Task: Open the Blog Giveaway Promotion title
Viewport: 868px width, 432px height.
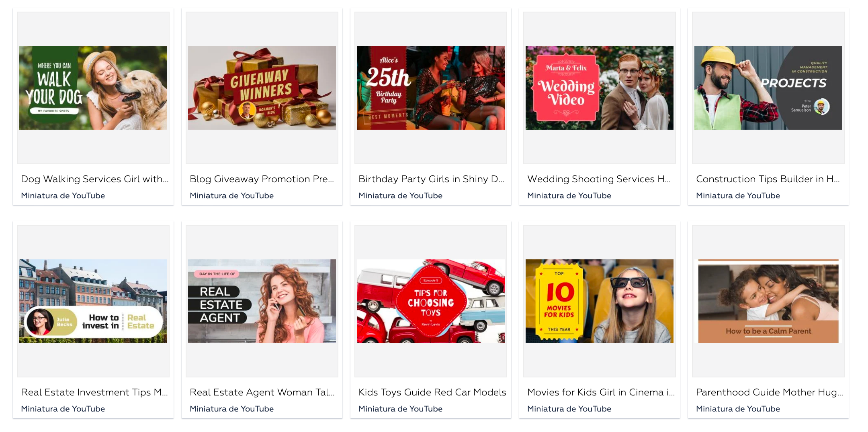Action: coord(262,179)
